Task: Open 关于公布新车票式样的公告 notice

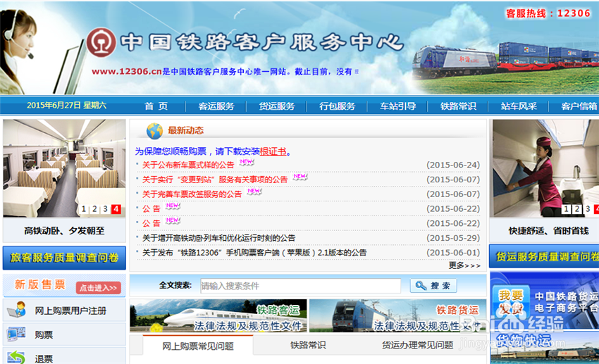Action: click(x=188, y=165)
